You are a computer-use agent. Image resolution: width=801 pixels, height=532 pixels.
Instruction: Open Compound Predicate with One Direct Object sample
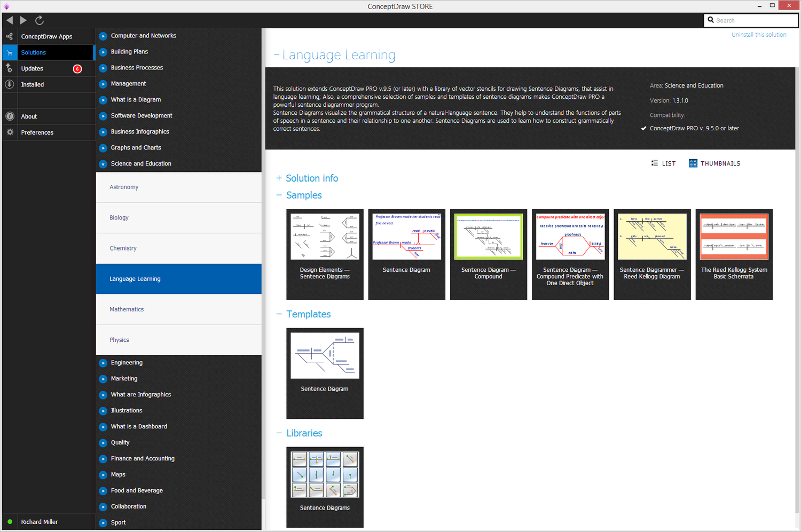pos(570,254)
